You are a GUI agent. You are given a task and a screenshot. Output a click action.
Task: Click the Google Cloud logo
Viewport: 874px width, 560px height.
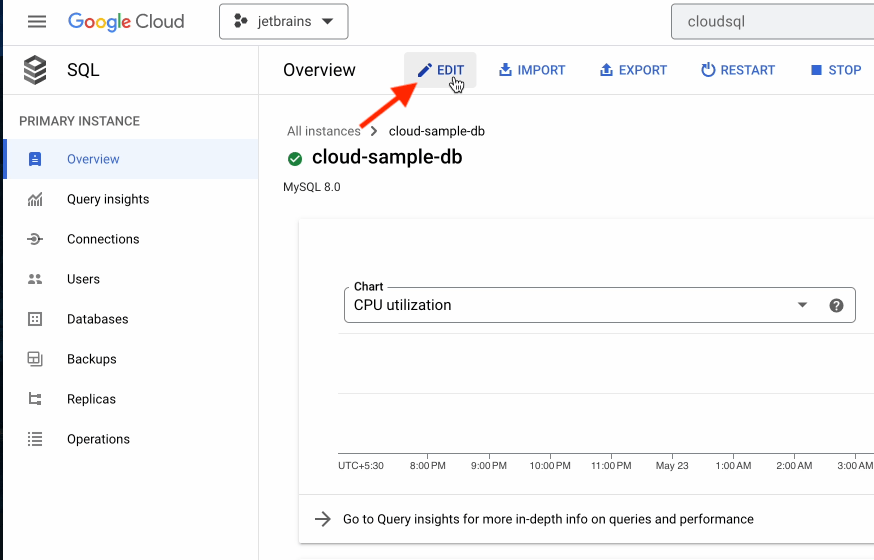click(126, 21)
